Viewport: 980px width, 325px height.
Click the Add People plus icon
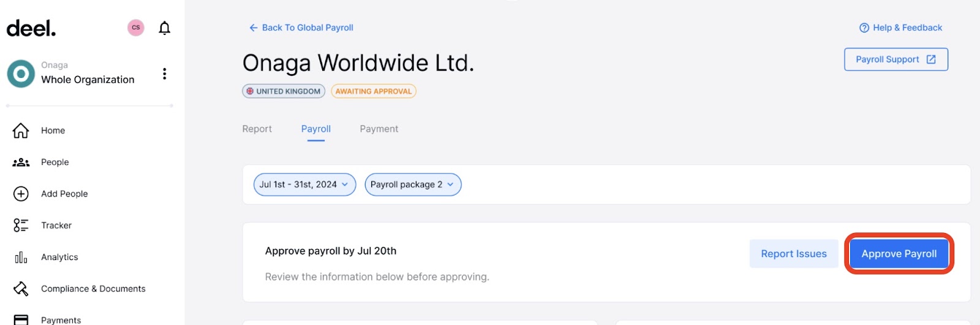[21, 194]
